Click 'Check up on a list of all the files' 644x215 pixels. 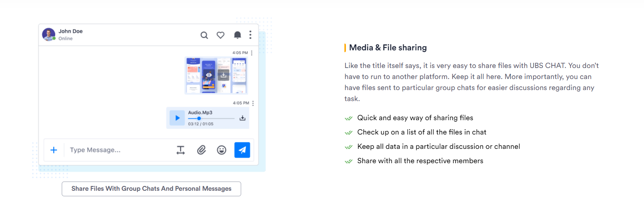click(422, 132)
